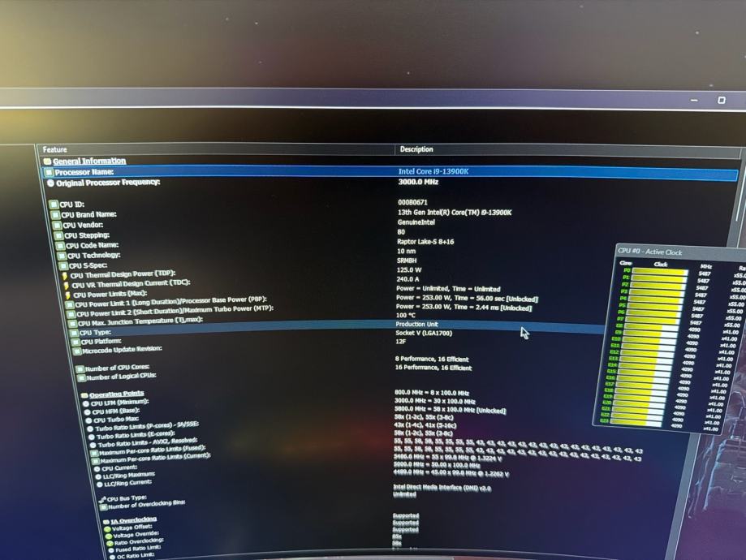Viewport: 746px width, 560px height.
Task: Click the icon beside CPU Power Limit 1 row
Action: tap(70, 305)
